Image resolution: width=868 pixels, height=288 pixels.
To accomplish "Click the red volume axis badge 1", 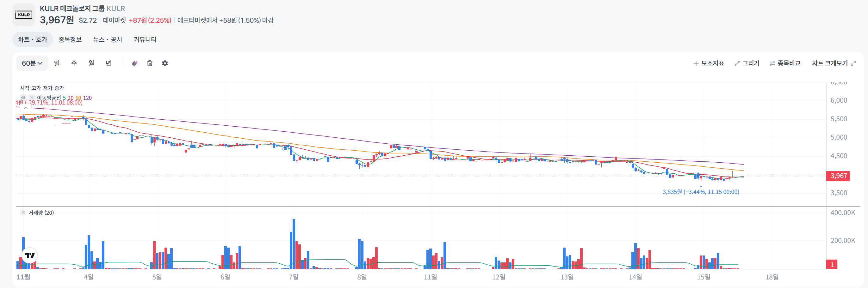I will [832, 264].
